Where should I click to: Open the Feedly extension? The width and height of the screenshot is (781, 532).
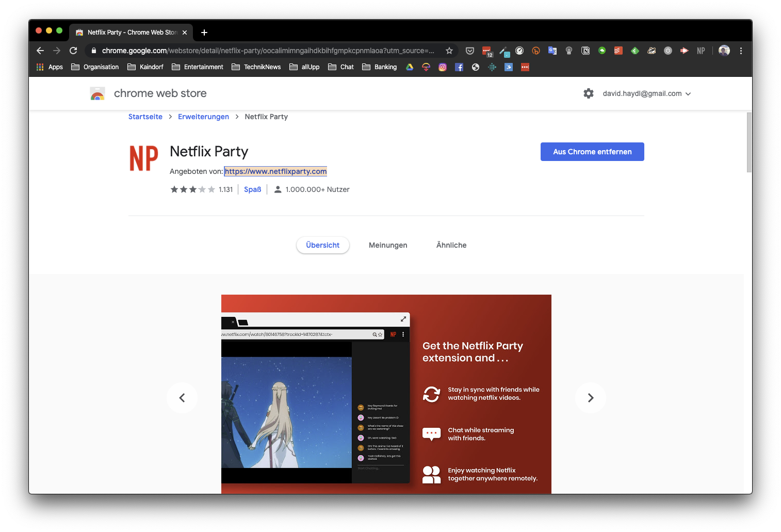635,51
